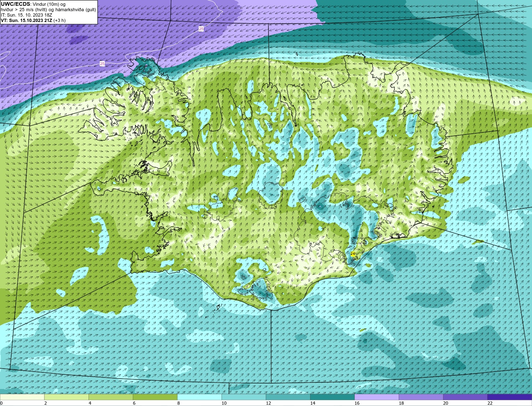Click the 14–16 m/s dark teal legend swatch
The height and width of the screenshot is (406, 532).
point(332,397)
